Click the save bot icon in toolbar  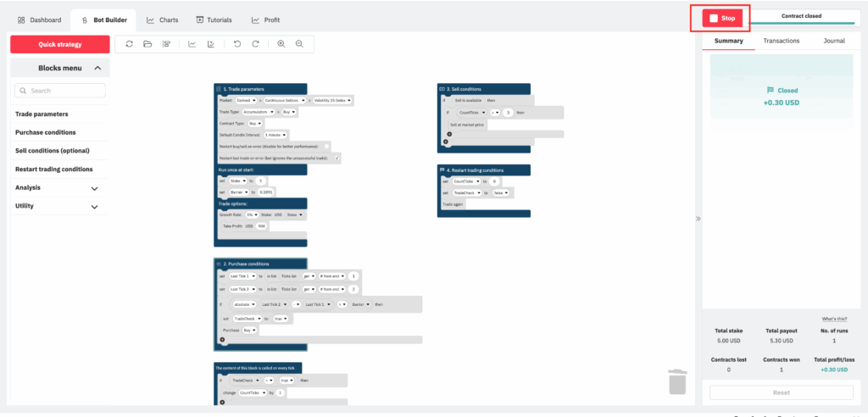pyautogui.click(x=166, y=44)
